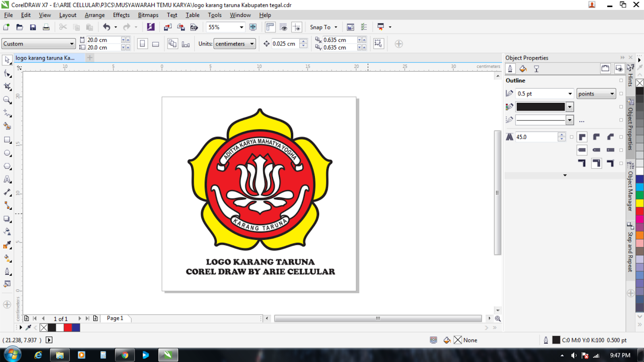Open the Layout menu
This screenshot has height=362, width=644.
tap(68, 15)
